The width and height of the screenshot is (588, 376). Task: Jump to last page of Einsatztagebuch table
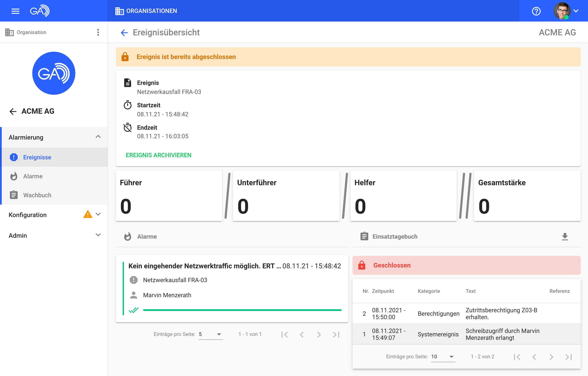(x=568, y=357)
